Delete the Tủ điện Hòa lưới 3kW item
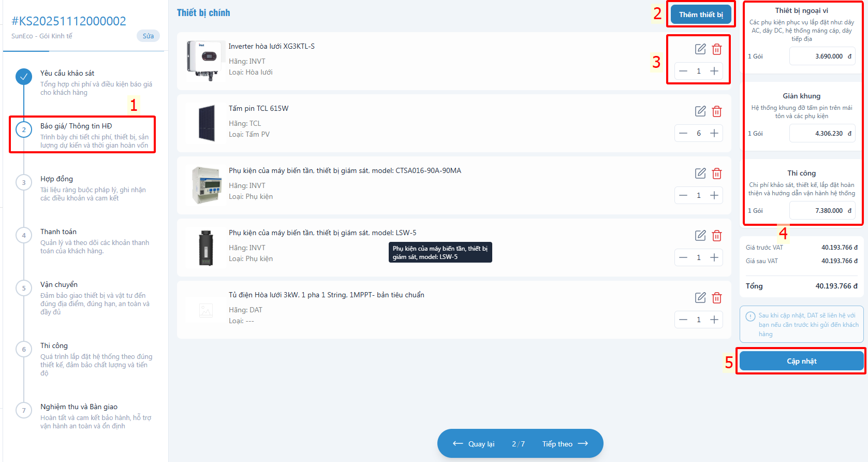This screenshot has height=462, width=868. pos(717,298)
